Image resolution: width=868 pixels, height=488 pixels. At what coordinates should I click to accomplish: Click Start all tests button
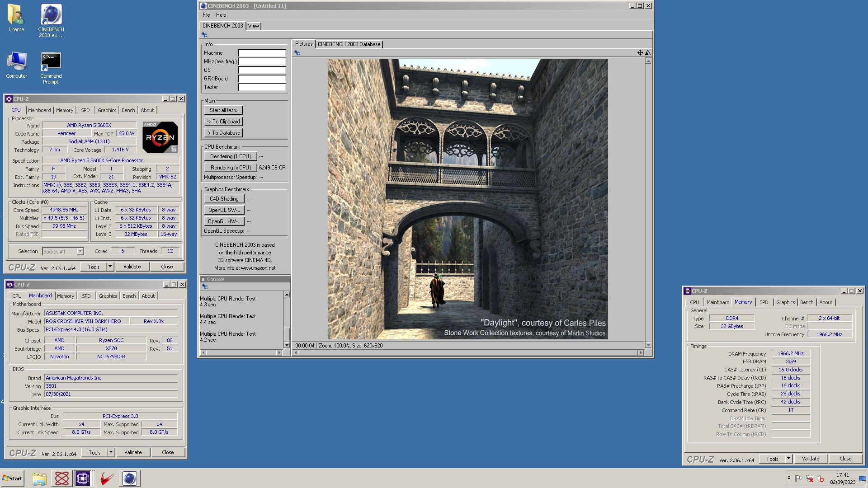[223, 110]
